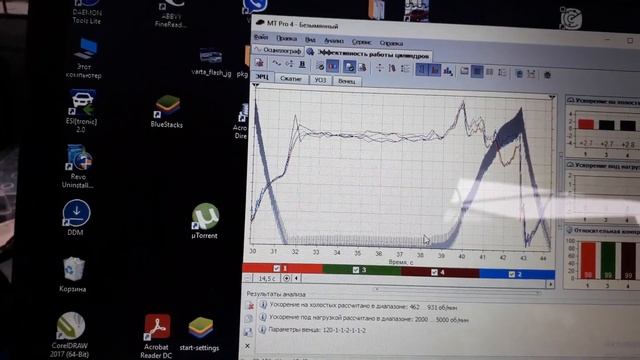Viewport: 640px width, 360px height.
Task: Uncheck the cylinder 2 checkbox on the blue strip
Action: tap(512, 274)
